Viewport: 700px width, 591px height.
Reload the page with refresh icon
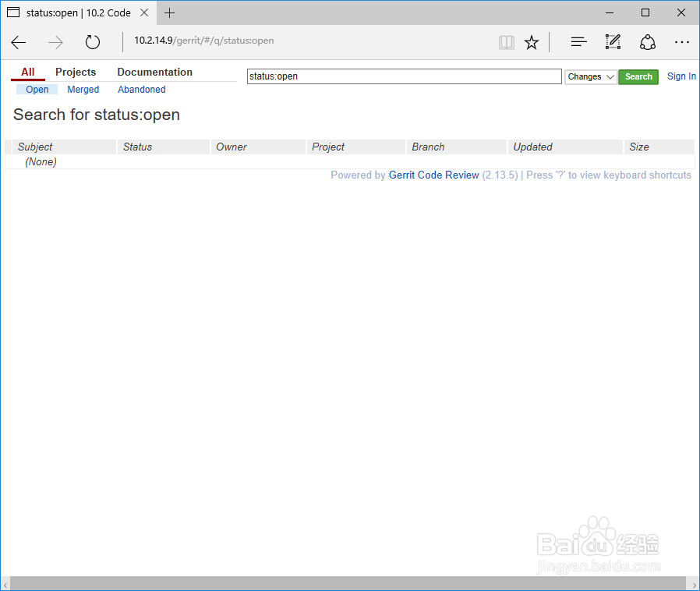[93, 42]
